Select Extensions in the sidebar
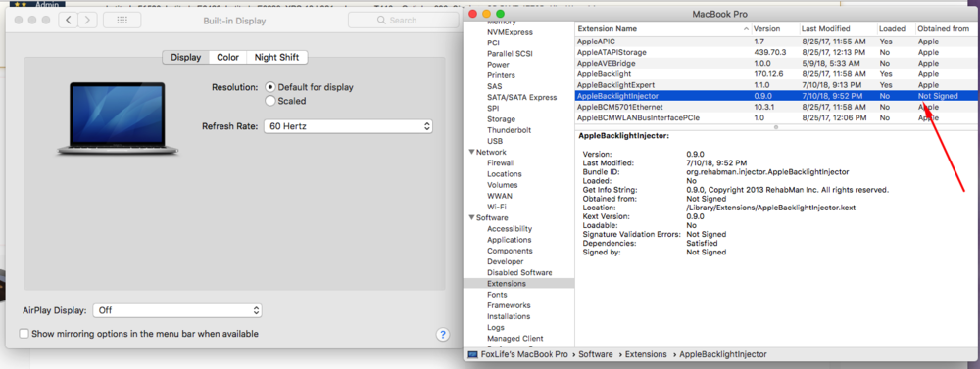 [507, 284]
